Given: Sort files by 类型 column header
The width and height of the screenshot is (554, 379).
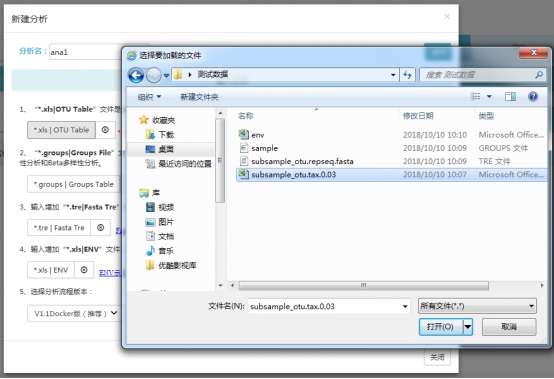Looking at the screenshot, I should coord(487,116).
